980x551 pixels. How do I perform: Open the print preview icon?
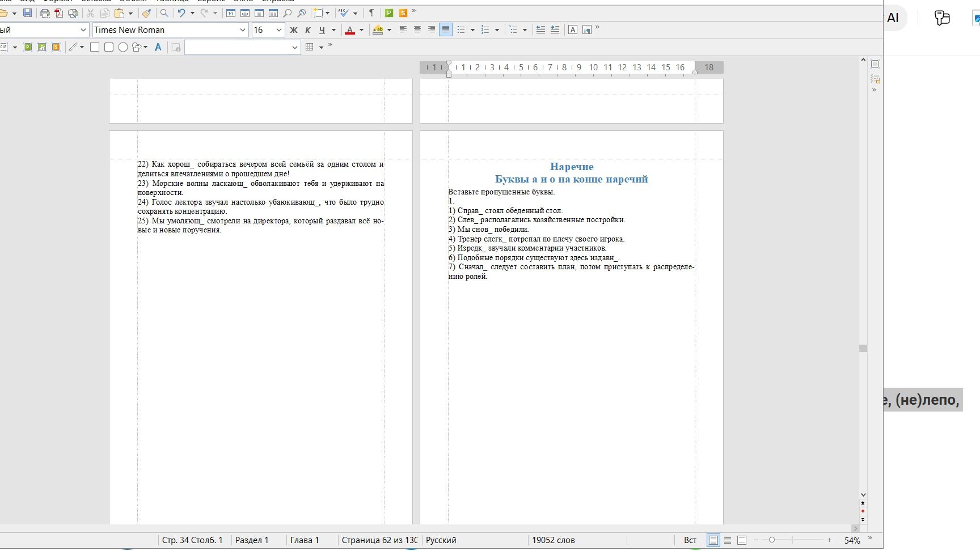click(x=73, y=13)
